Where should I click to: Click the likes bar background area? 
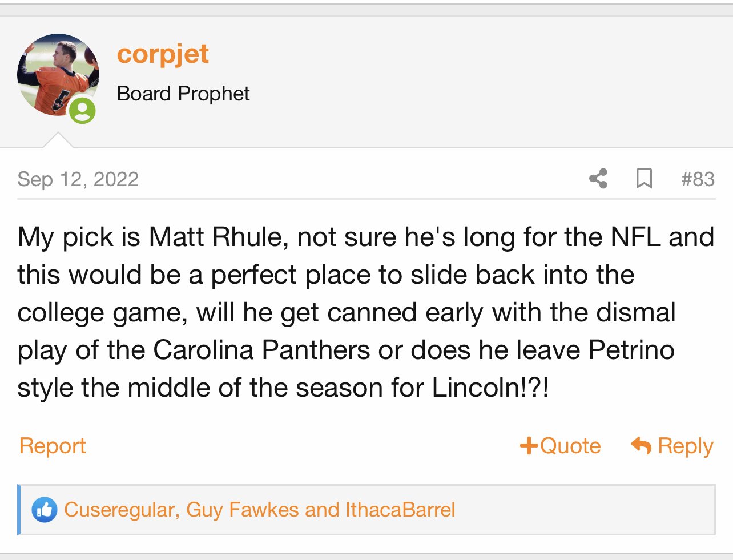coord(582,510)
